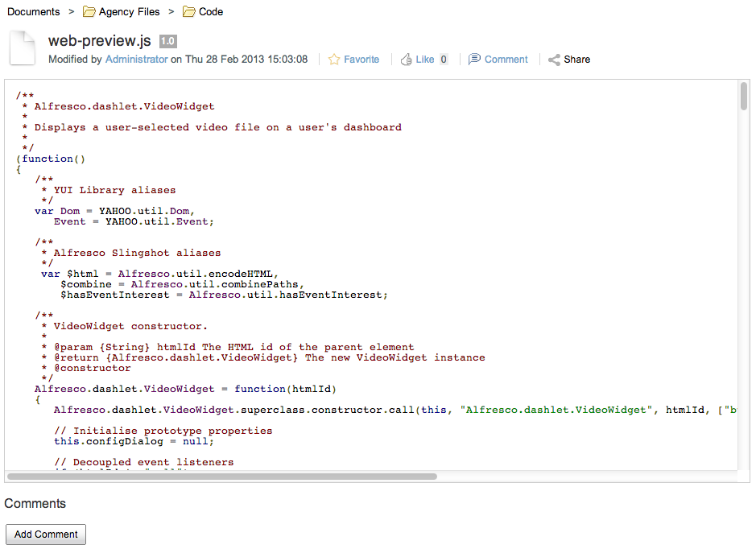Screen dimensions: 756x549
Task: Click 'Event = YAHOO.util.Event;' line
Action: click(x=134, y=221)
